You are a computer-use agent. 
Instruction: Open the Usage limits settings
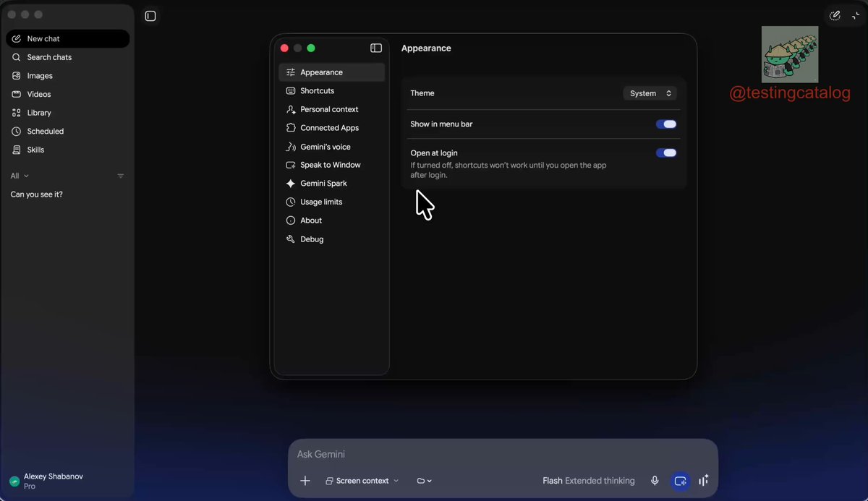tap(331, 202)
